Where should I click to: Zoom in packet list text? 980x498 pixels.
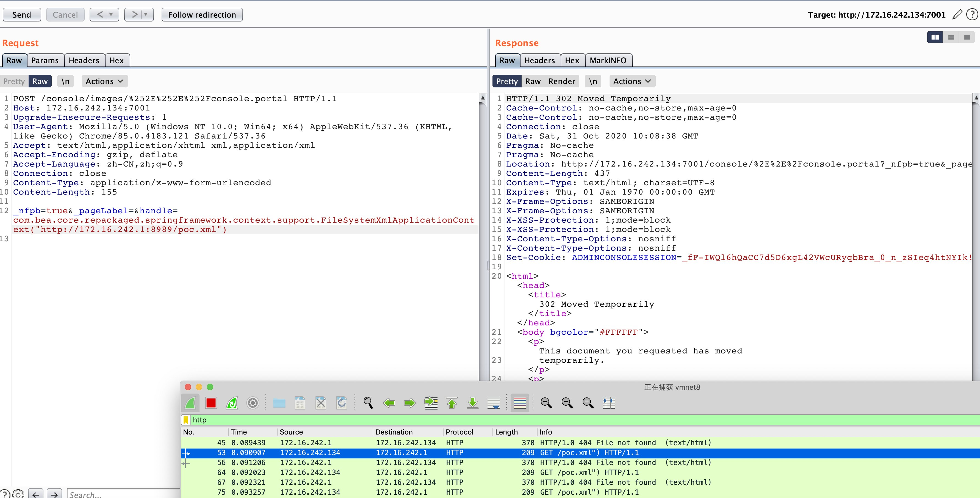[x=546, y=403]
